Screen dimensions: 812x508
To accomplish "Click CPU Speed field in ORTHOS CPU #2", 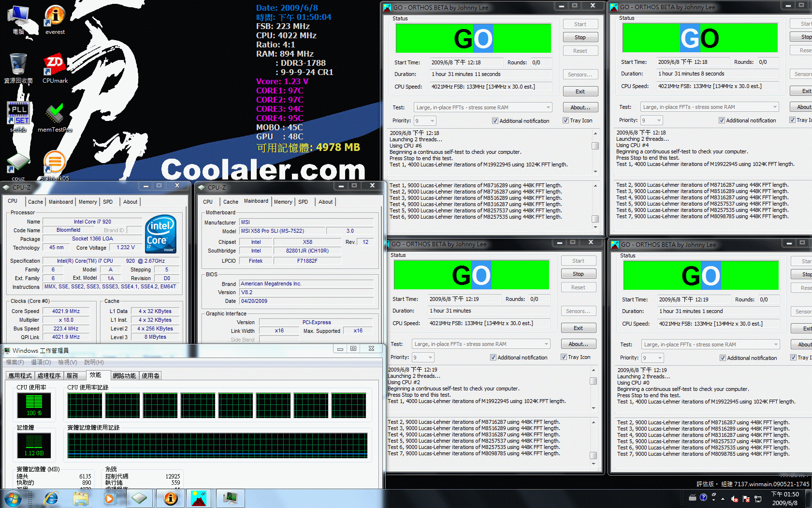I will click(489, 323).
